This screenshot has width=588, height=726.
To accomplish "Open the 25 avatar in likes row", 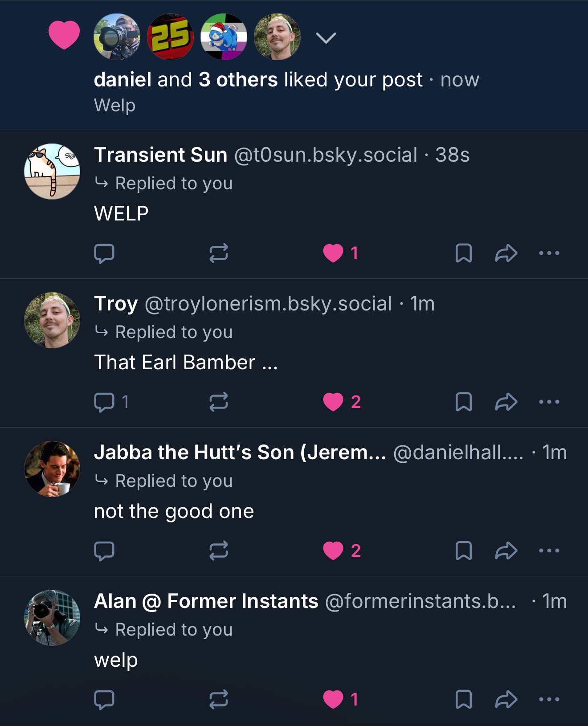I will [x=170, y=37].
